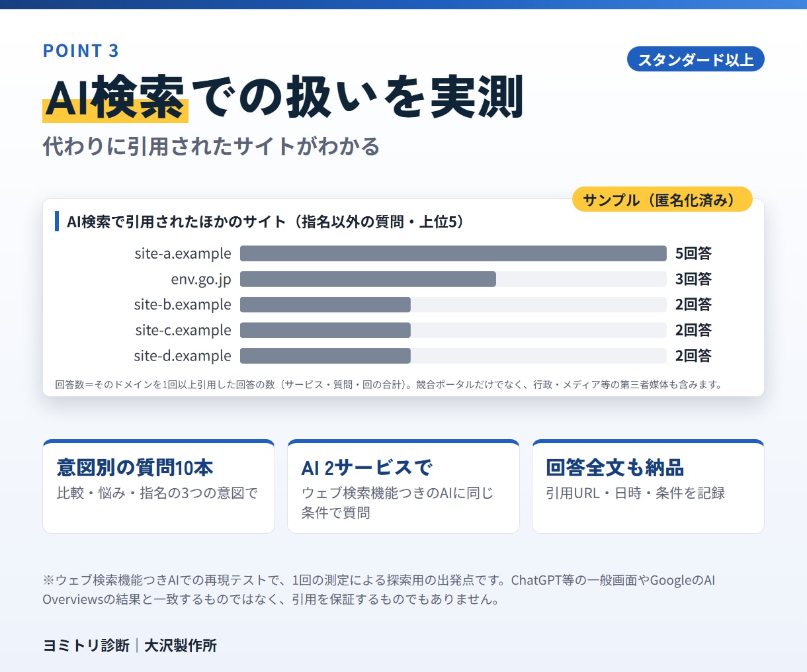Screen dimensions: 807x672
Task: Click the スタンダード以上 badge
Action: tap(695, 60)
